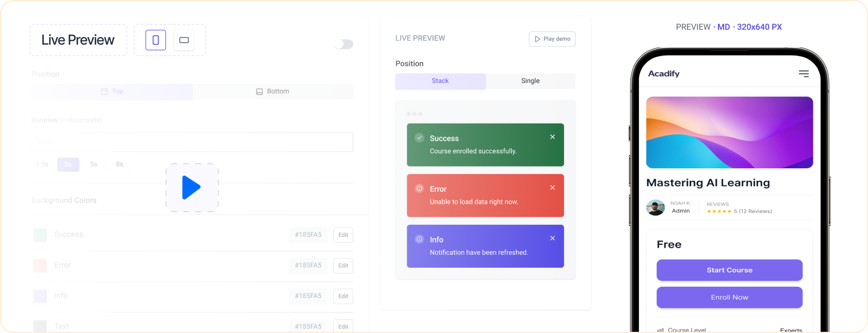Image resolution: width=868 pixels, height=333 pixels.
Task: Click the Course enrolled successfully message
Action: (x=474, y=151)
